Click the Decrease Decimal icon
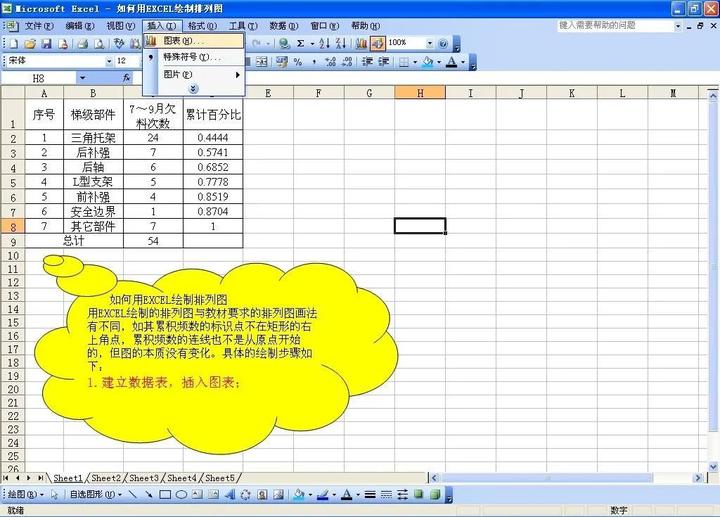The image size is (720, 517). [x=348, y=62]
